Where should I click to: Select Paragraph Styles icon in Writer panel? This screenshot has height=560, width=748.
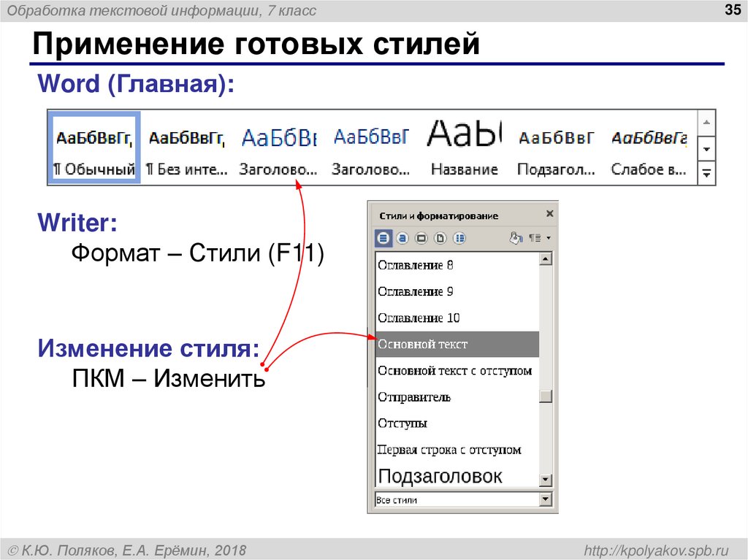coord(383,238)
